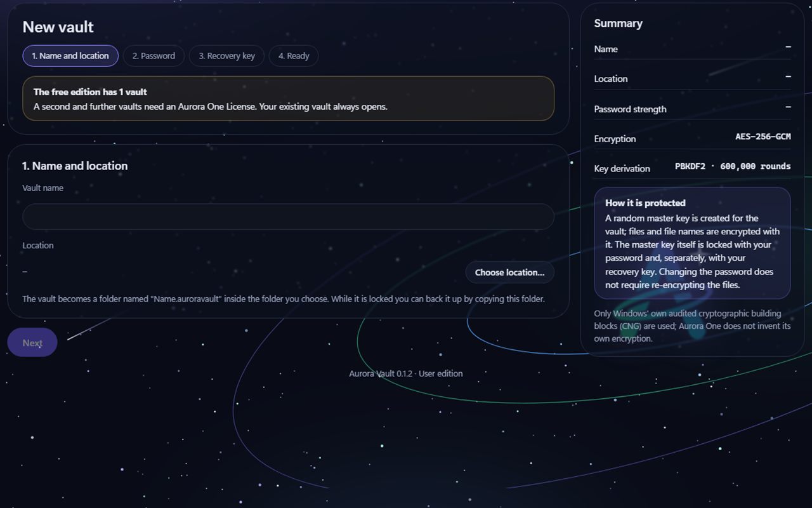
Task: Select the '1. Name and location' step tab
Action: (70, 56)
